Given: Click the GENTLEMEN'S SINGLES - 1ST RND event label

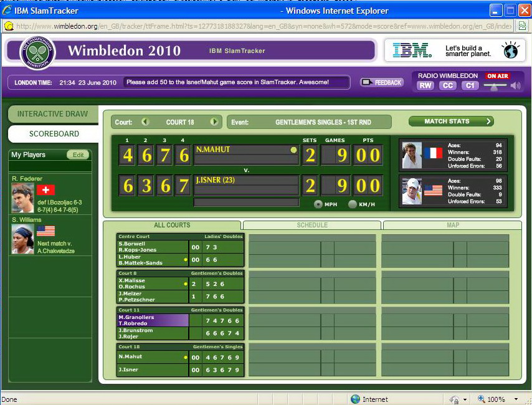Looking at the screenshot, I should [323, 122].
